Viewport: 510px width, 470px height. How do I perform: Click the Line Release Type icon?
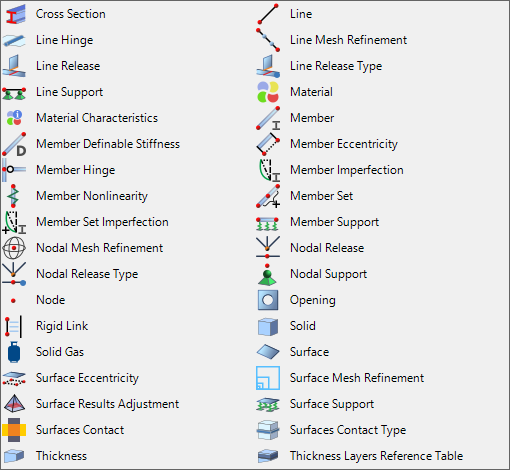coord(268,66)
